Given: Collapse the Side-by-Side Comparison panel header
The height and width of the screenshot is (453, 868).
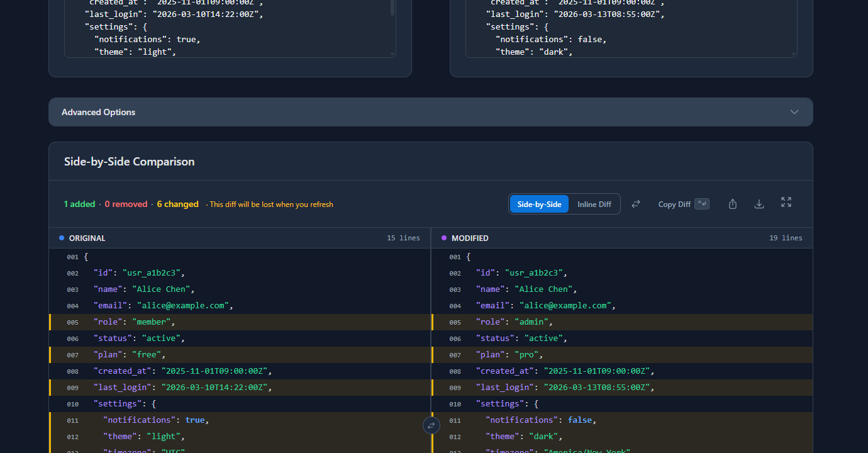Looking at the screenshot, I should 129,161.
